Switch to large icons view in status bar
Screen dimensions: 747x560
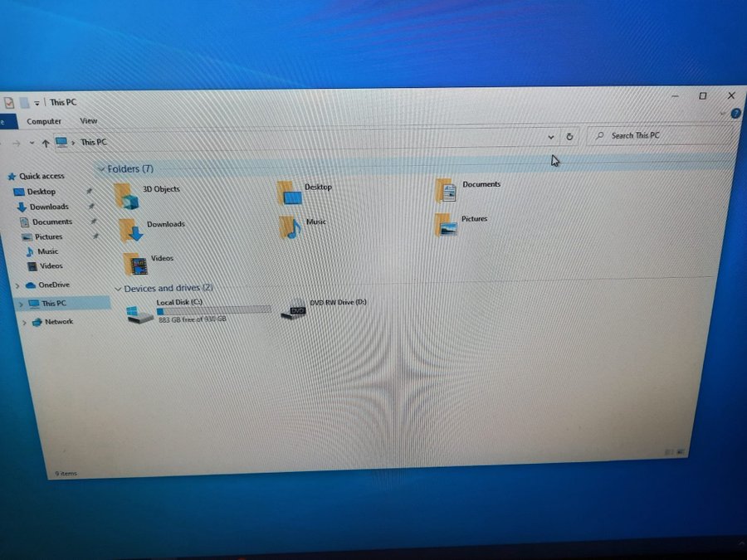click(x=681, y=452)
